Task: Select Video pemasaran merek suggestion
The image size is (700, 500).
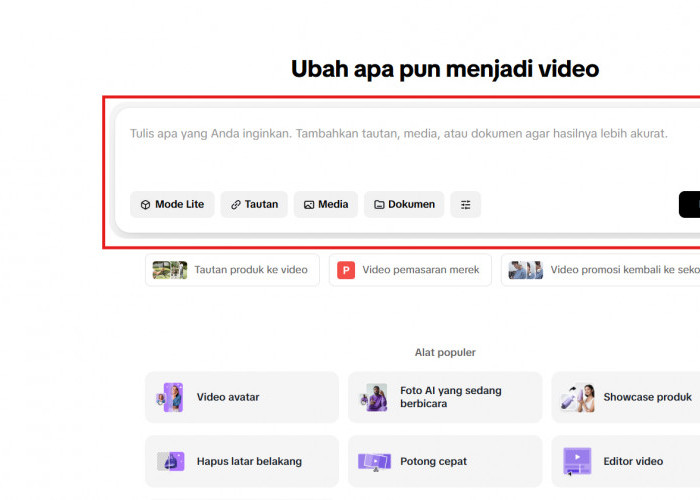Action: point(410,270)
